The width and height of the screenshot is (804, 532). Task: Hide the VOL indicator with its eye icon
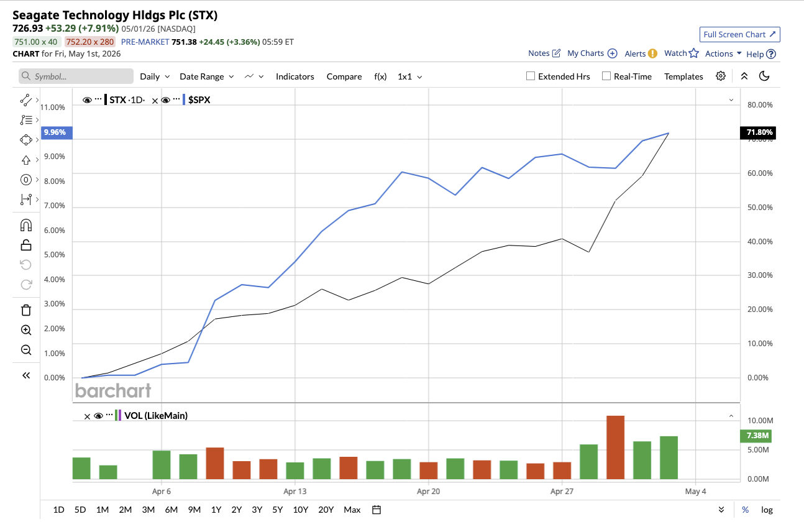point(98,416)
